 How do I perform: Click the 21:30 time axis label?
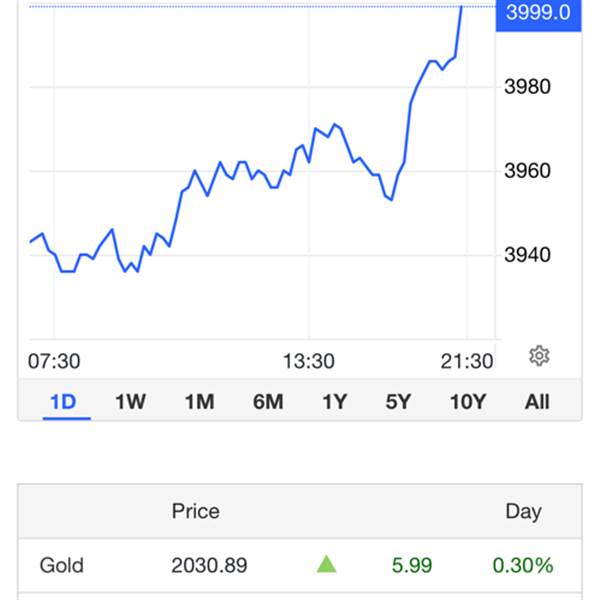(467, 361)
